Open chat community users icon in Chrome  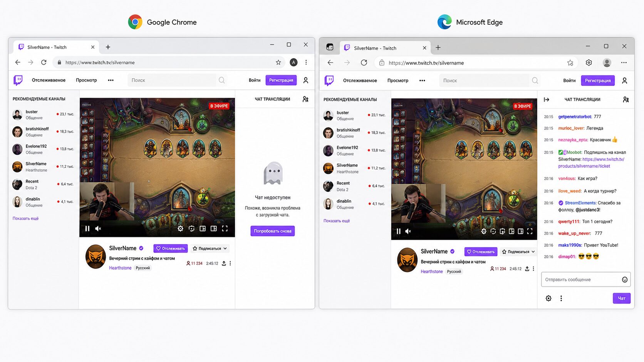(305, 99)
